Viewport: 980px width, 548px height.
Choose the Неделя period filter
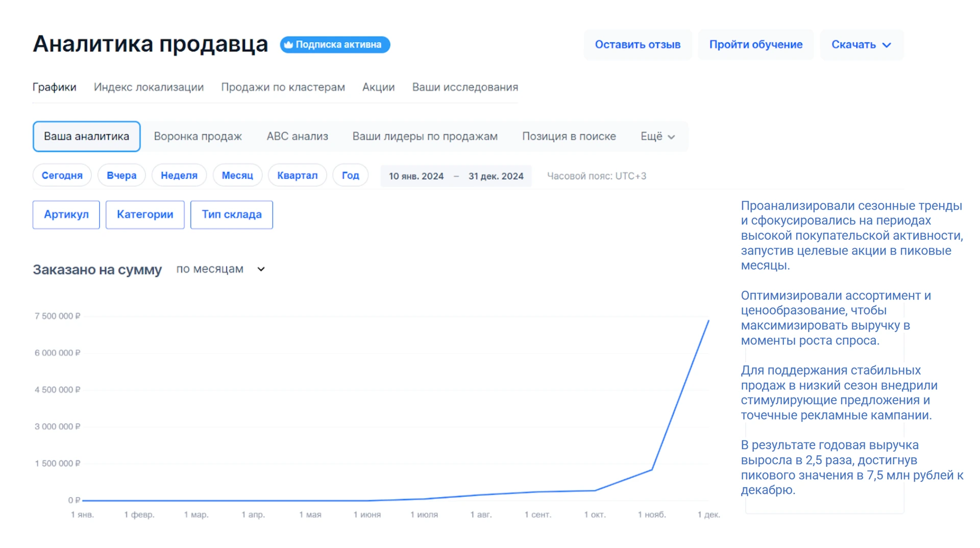point(179,176)
